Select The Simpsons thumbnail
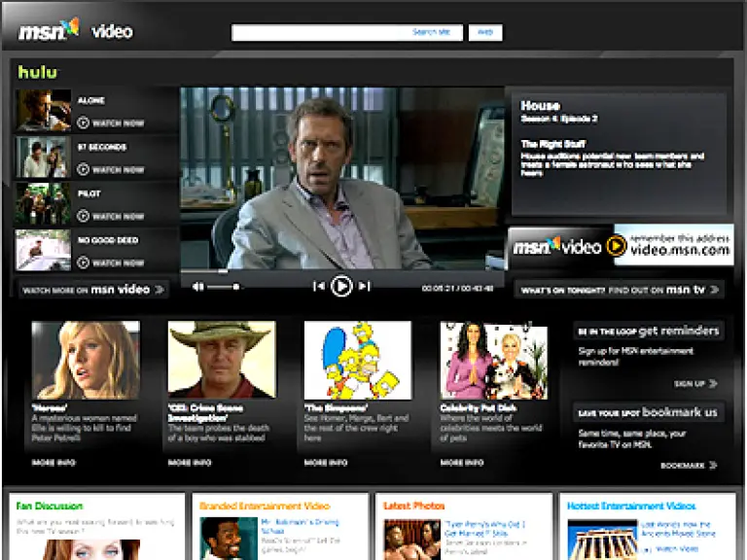The width and height of the screenshot is (747, 560). 357,360
